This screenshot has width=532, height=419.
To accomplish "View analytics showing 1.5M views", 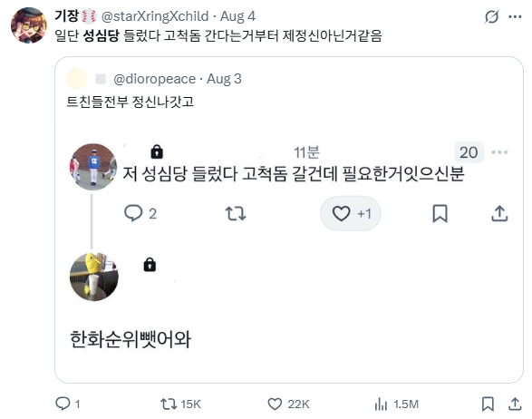I will tap(397, 404).
